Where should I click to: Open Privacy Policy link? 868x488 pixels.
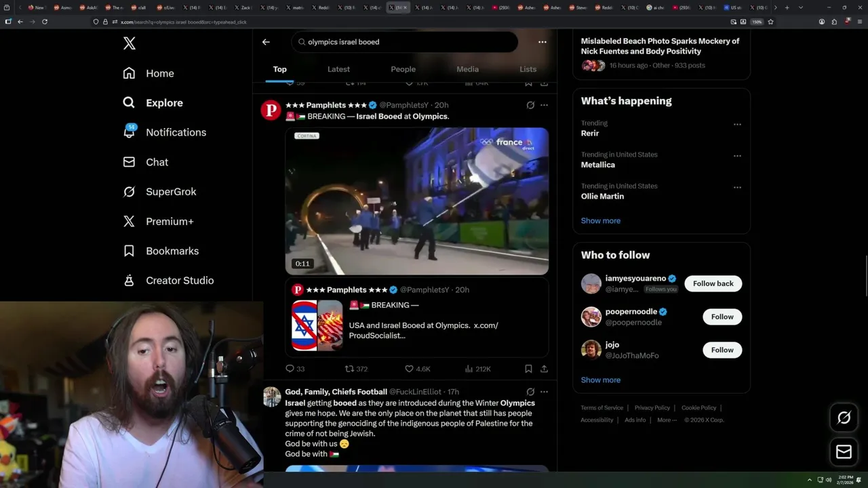click(652, 408)
